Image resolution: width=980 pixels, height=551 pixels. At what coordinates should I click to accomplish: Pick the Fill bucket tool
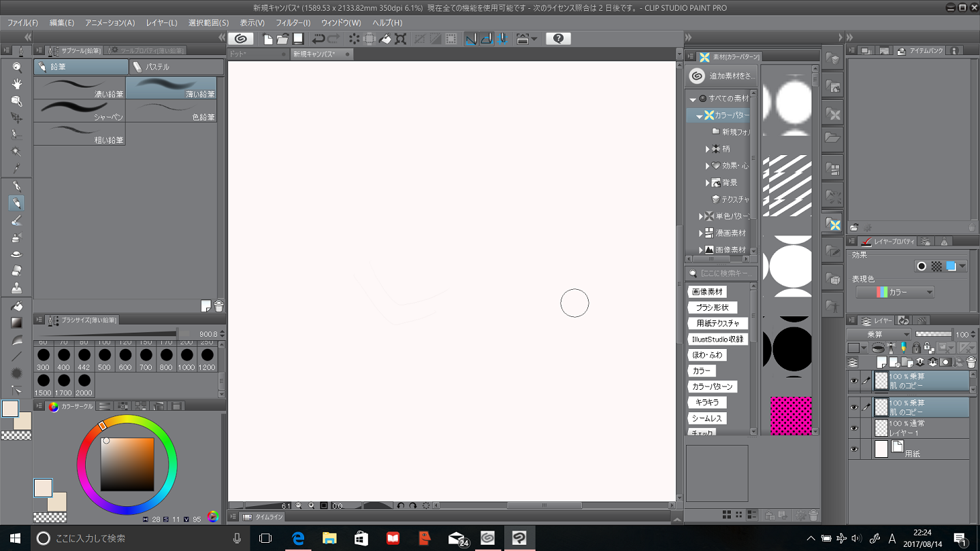[17, 305]
